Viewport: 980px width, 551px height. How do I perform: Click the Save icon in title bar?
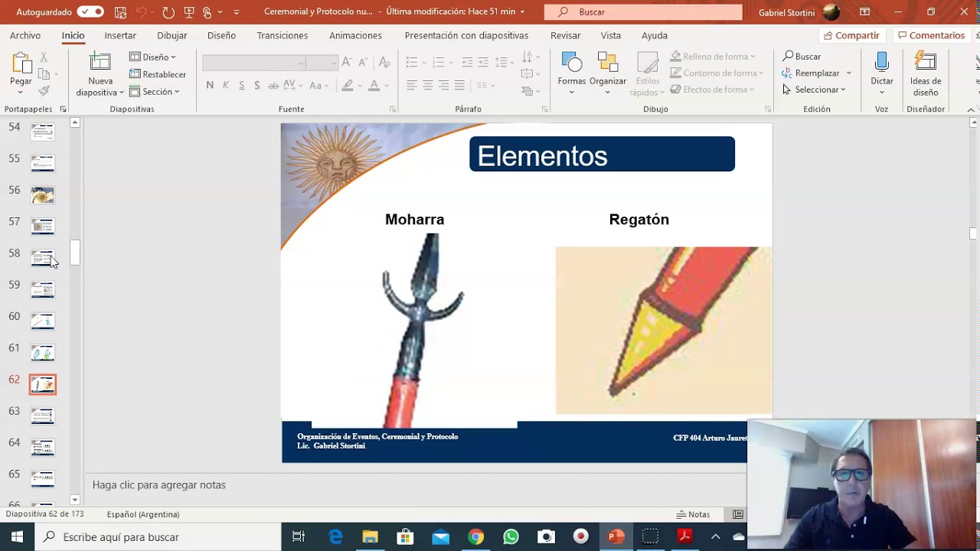pyautogui.click(x=120, y=11)
